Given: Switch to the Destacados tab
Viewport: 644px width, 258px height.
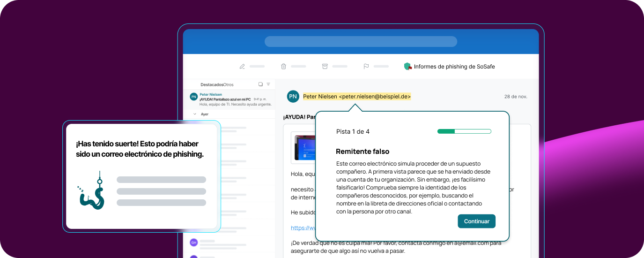Looking at the screenshot, I should click(x=212, y=84).
